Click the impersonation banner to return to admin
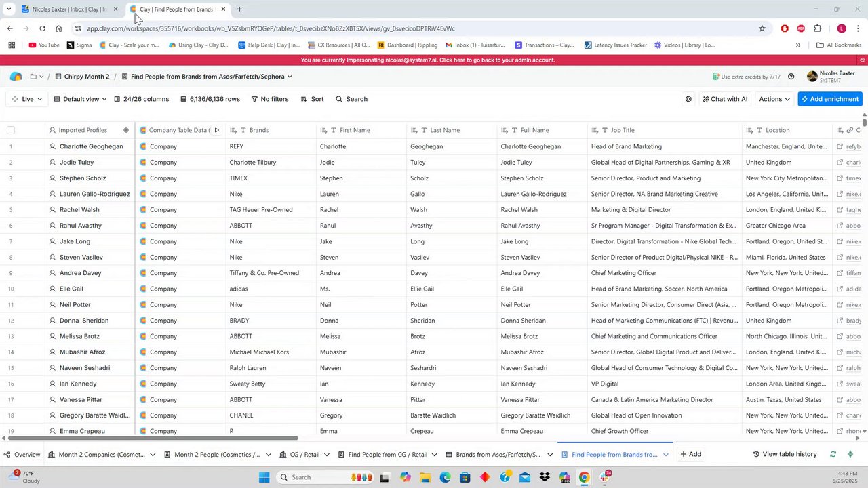This screenshot has width=868, height=488. (428, 60)
